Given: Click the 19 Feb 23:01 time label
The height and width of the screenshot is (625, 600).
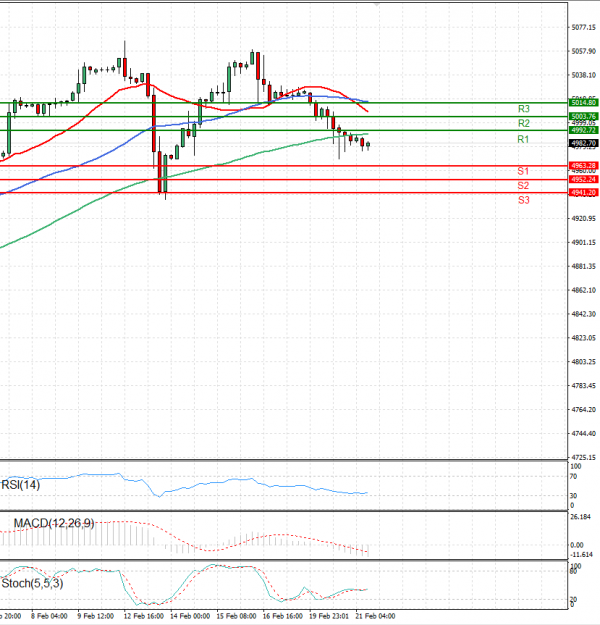Looking at the screenshot, I should tap(329, 616).
